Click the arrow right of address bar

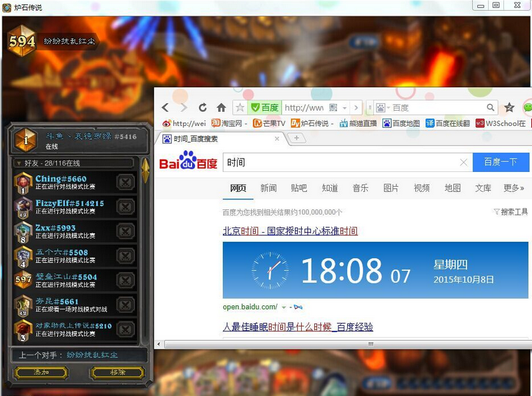356,108
